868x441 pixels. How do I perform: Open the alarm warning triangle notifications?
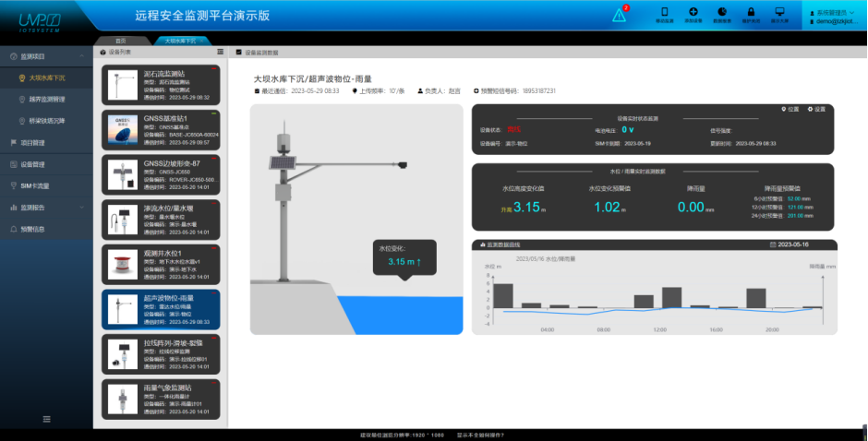[x=620, y=14]
